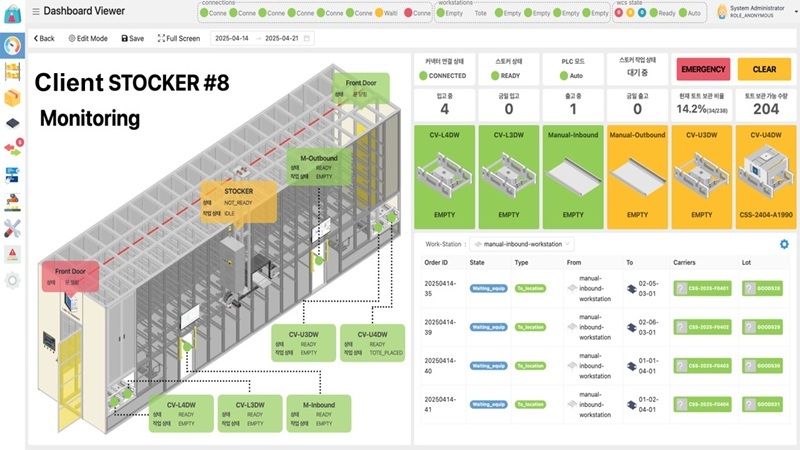Click the Tote workstation status label
The height and width of the screenshot is (450, 800).
[x=481, y=13]
